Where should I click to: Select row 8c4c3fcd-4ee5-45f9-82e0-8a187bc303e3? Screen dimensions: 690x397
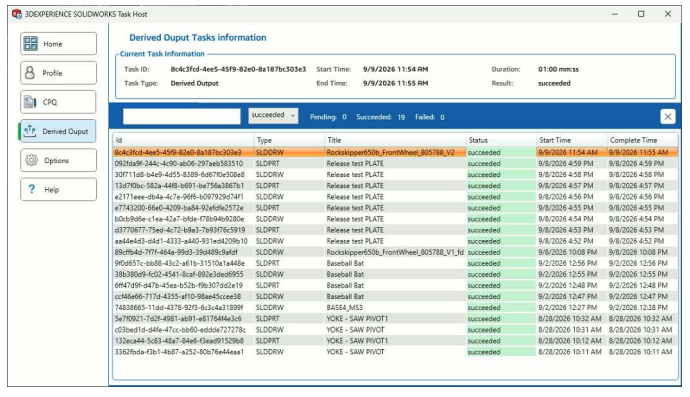(x=395, y=152)
